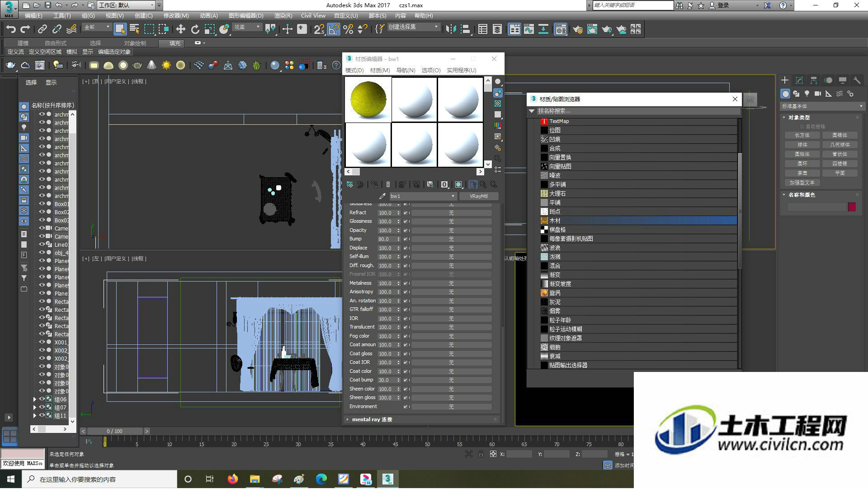Open Select by Name dialog
Screen dimensions: 868x489
(x=134, y=29)
